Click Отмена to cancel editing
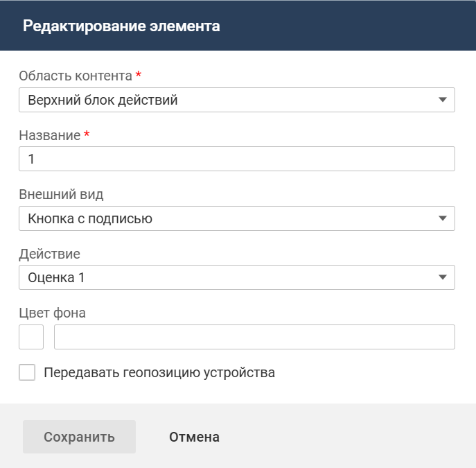Screen dimensions: 476x468 click(x=194, y=437)
